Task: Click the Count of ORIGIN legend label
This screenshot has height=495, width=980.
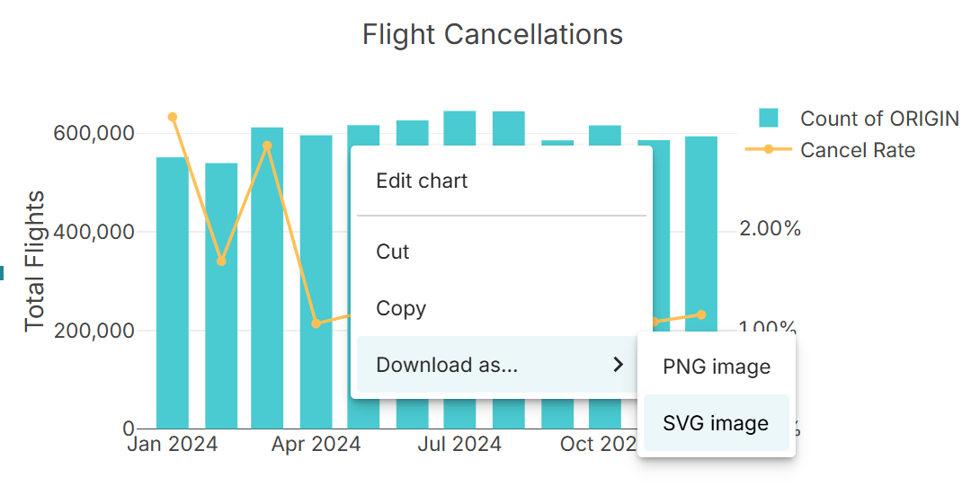Action: (x=879, y=119)
